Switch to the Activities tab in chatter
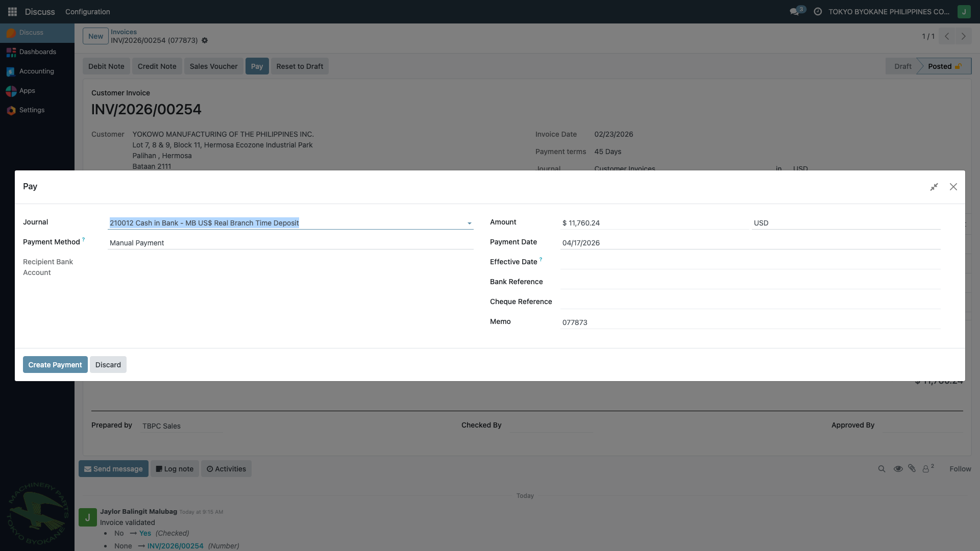This screenshot has width=980, height=551. [226, 468]
